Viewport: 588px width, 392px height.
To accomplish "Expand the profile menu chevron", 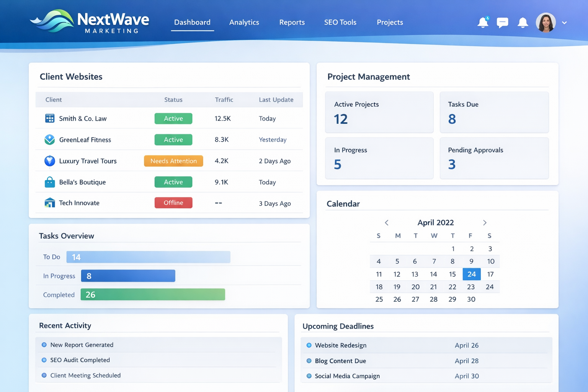I will click(x=564, y=23).
